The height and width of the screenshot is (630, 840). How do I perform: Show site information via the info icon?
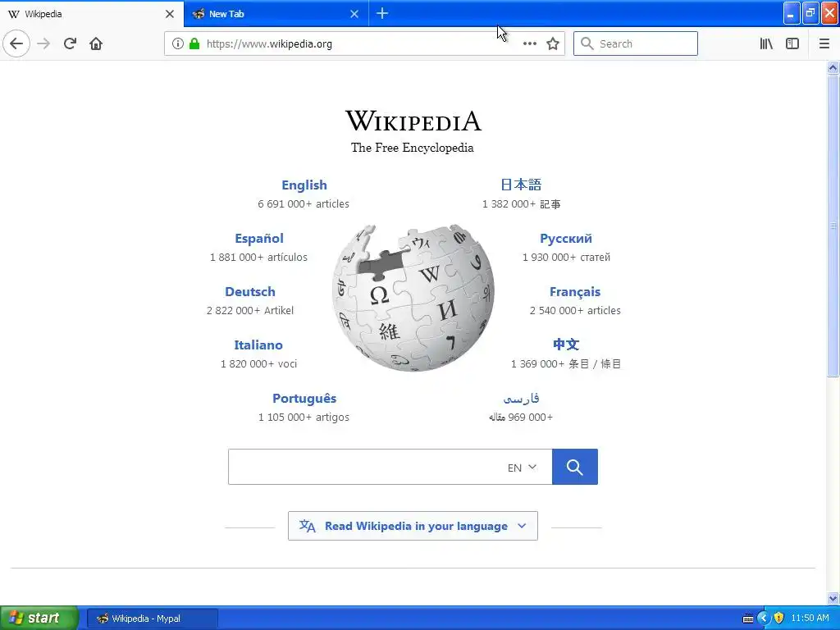pyautogui.click(x=178, y=43)
